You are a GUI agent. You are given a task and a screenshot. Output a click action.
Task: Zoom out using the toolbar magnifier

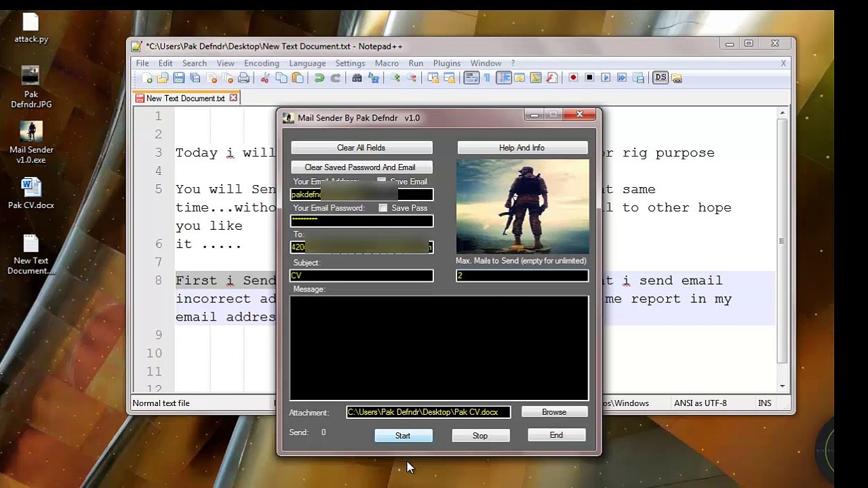(411, 78)
